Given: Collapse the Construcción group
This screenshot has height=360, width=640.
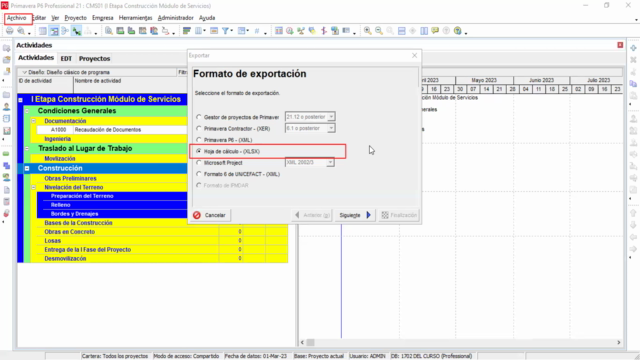Looking at the screenshot, I should (27, 168).
